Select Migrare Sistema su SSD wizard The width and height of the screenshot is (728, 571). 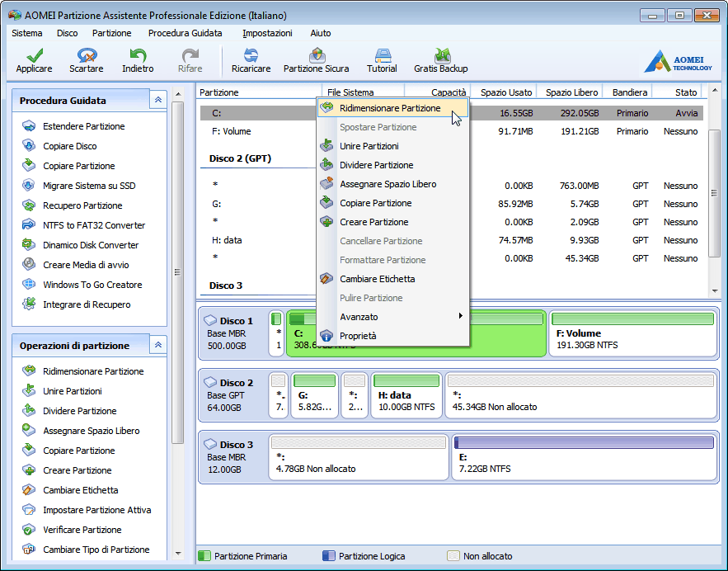point(89,186)
